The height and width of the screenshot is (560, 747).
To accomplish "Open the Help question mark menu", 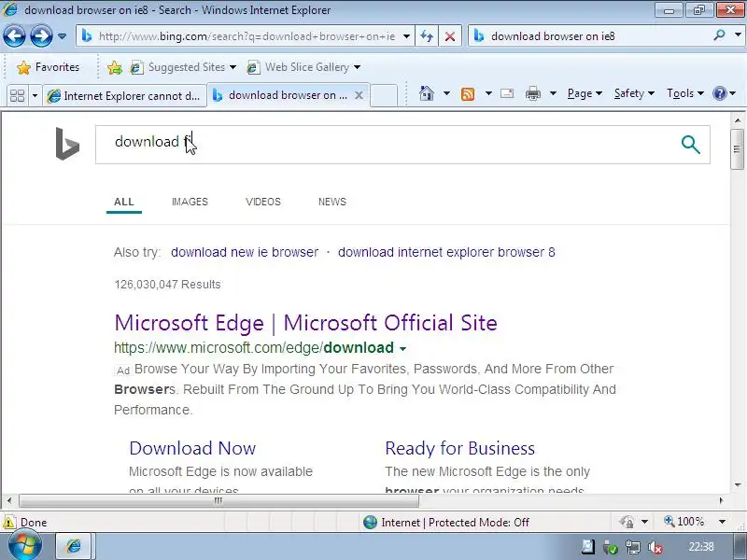I will point(724,93).
